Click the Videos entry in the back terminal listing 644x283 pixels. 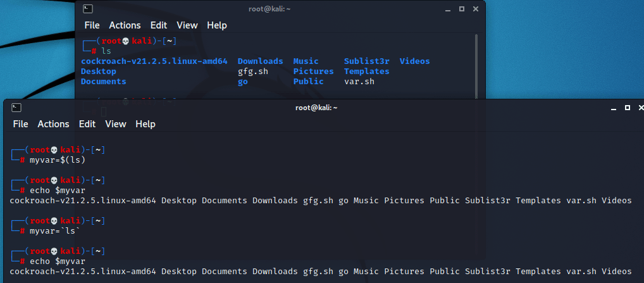tap(415, 61)
